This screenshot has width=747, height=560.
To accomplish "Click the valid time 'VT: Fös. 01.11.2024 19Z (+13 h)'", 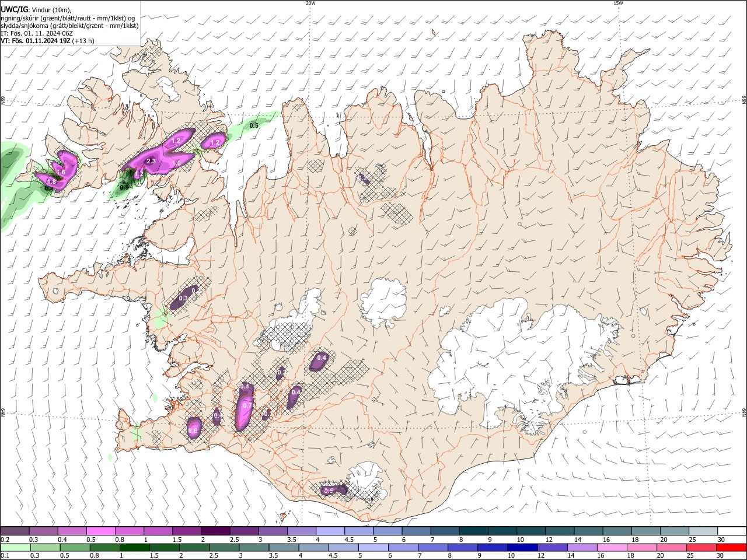I will point(48,41).
